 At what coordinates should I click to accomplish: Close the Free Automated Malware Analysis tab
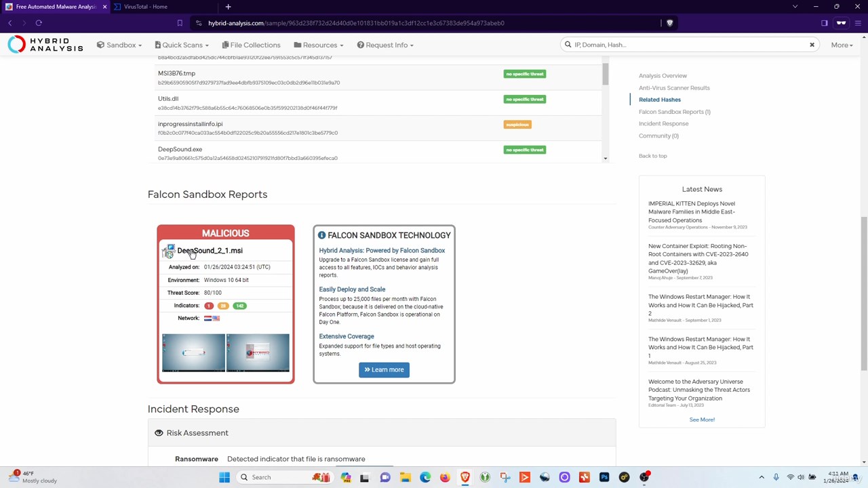[x=104, y=7]
